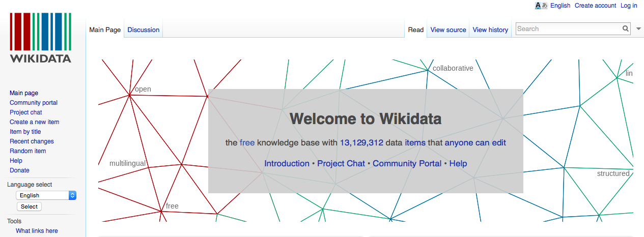Click Introduction link in the welcome banner
This screenshot has height=237, width=644.
coord(287,164)
